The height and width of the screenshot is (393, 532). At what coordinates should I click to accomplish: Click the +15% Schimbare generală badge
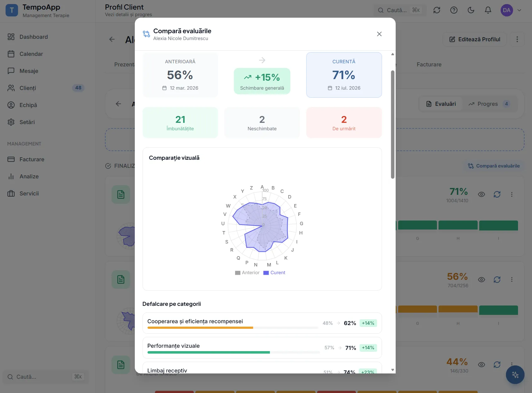coord(262,81)
